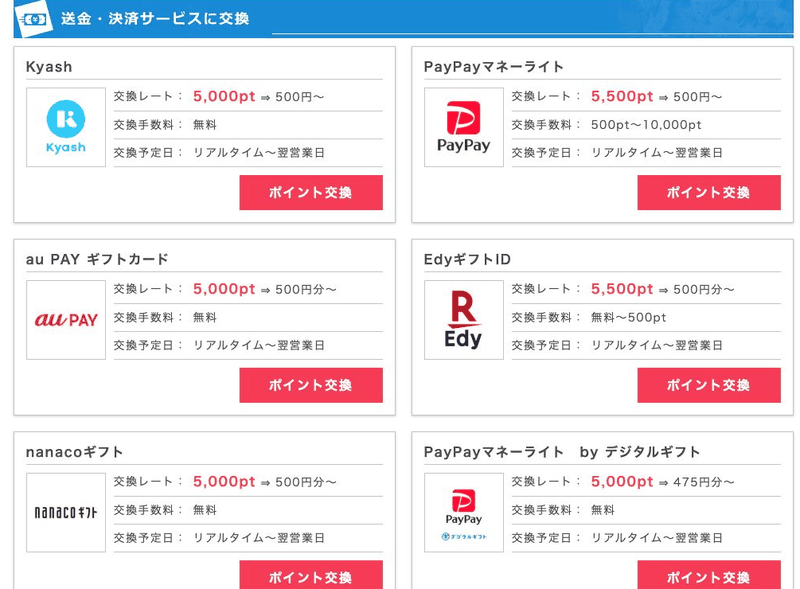Click Edy fee 無料〜500pt text
The height and width of the screenshot is (589, 800).
[629, 317]
